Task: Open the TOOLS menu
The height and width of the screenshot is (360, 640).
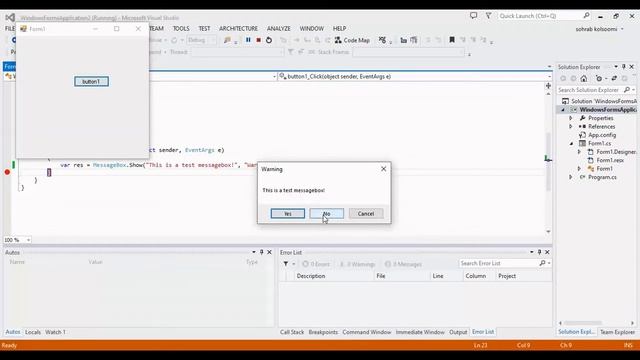Action: 181,29
